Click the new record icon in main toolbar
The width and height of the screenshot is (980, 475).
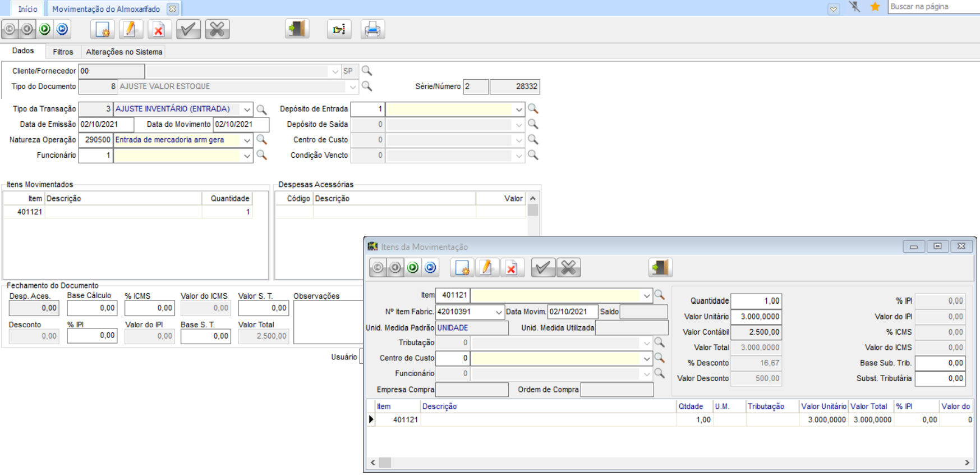[102, 29]
